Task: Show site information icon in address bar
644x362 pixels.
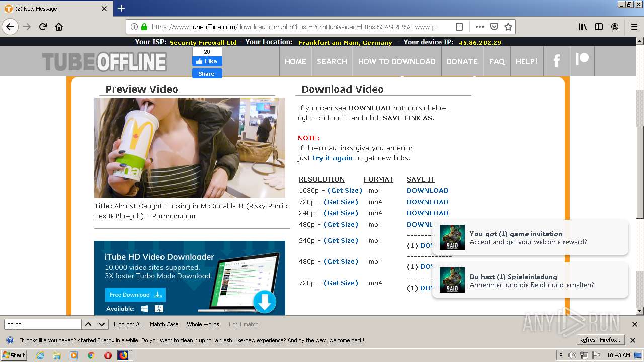Action: click(x=134, y=27)
